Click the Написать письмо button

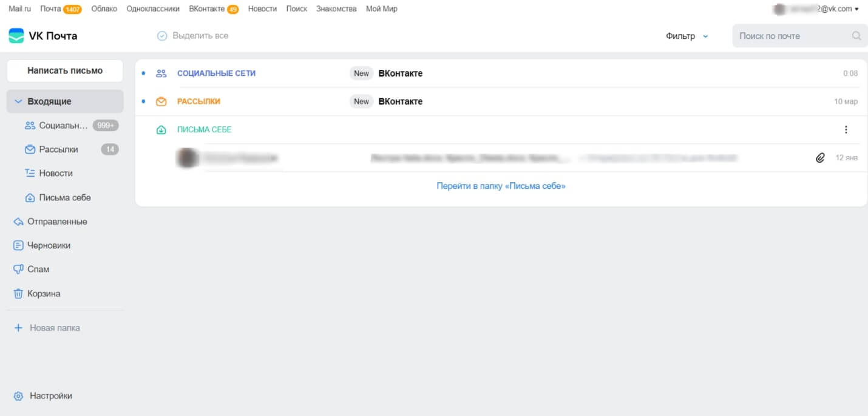coord(65,70)
